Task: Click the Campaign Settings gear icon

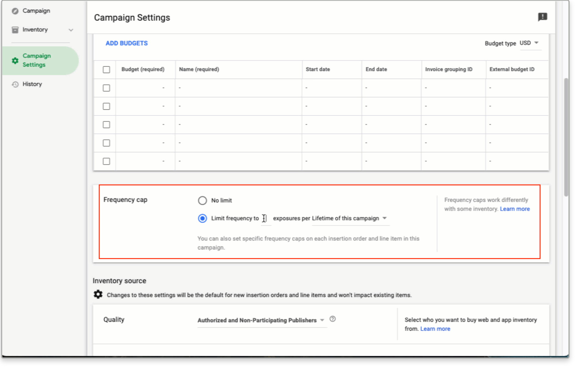Action: [x=15, y=61]
